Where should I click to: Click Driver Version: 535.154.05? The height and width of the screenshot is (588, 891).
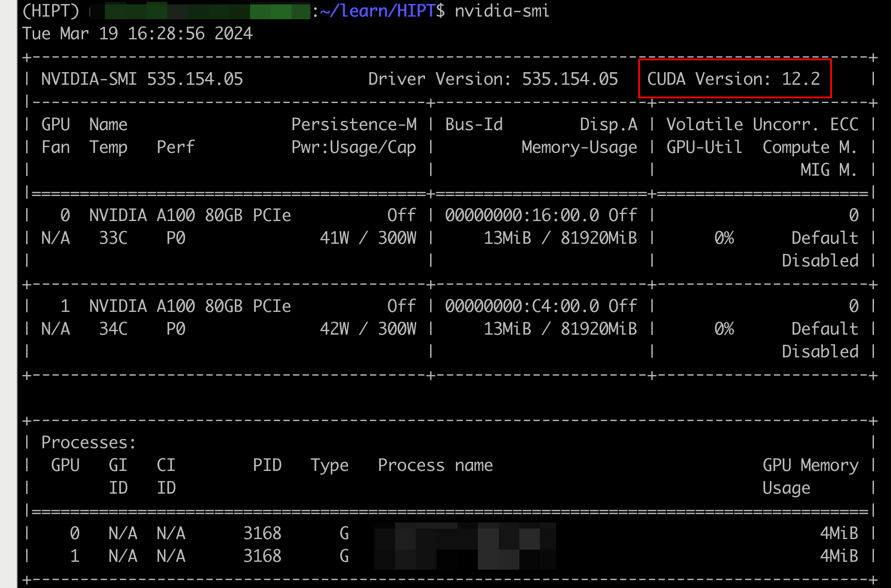tap(493, 79)
